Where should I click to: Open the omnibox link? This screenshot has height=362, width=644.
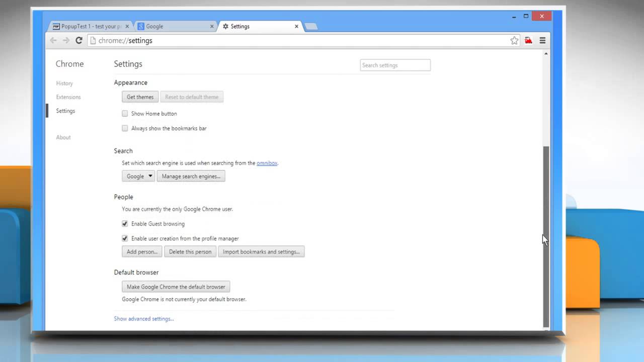click(267, 163)
